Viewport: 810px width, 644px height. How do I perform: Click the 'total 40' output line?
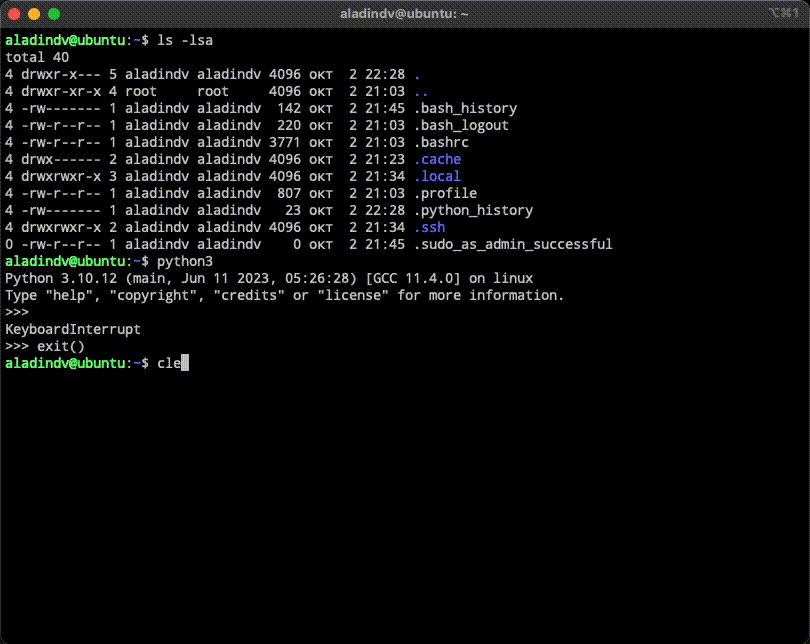tap(37, 57)
